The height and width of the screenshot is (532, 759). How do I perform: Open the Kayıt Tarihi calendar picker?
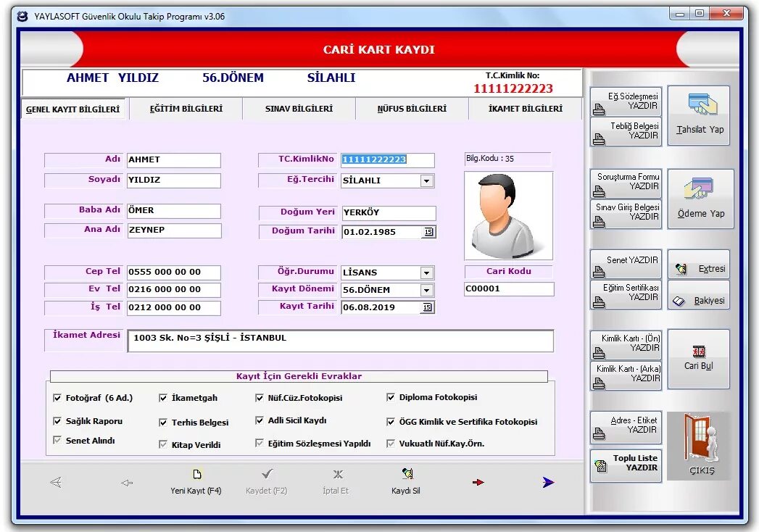427,307
